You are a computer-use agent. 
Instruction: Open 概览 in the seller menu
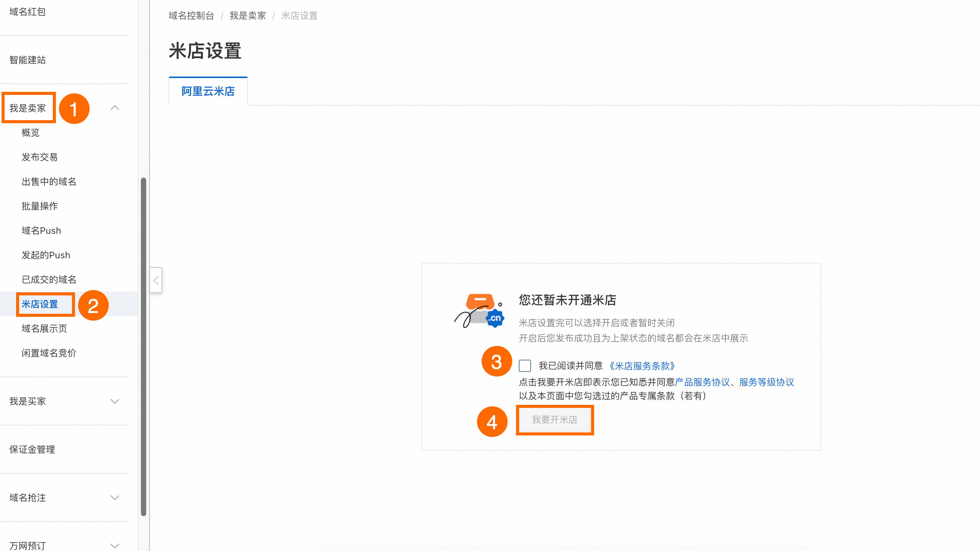coord(31,132)
